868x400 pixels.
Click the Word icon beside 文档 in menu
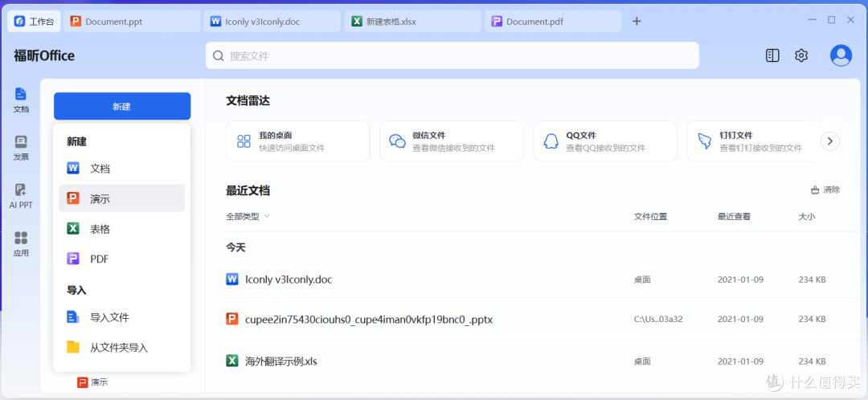73,168
